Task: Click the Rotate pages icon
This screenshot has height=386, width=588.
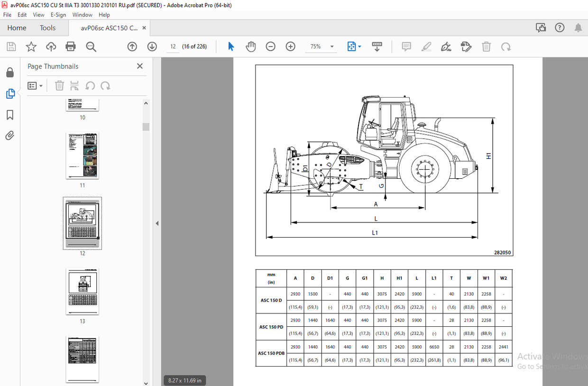Action: click(506, 46)
